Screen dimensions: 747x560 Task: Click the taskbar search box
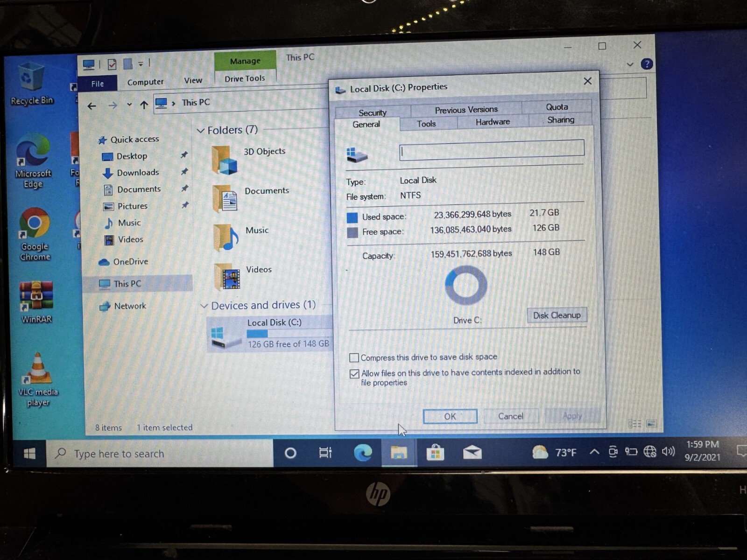tap(160, 454)
